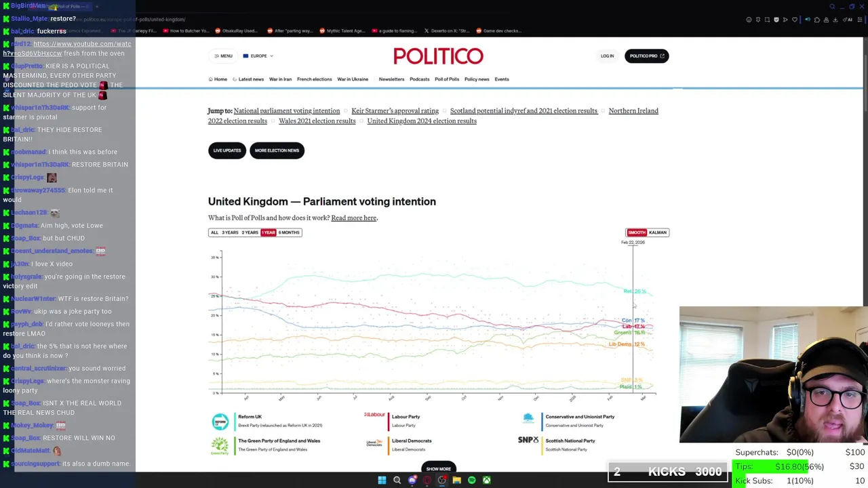Image resolution: width=868 pixels, height=488 pixels.
Task: Click Reform UK legend label
Action: click(x=250, y=417)
